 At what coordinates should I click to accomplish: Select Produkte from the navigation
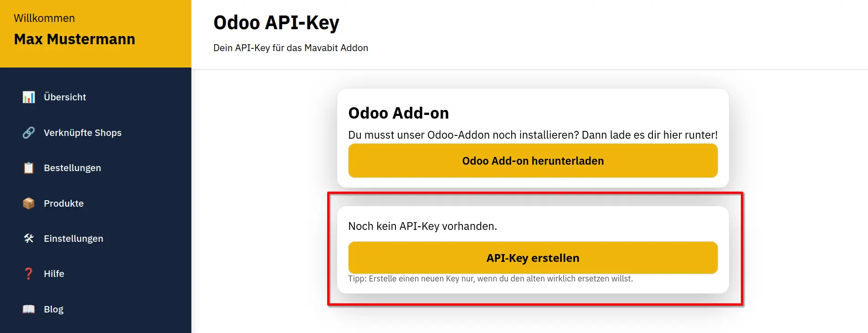[x=63, y=203]
